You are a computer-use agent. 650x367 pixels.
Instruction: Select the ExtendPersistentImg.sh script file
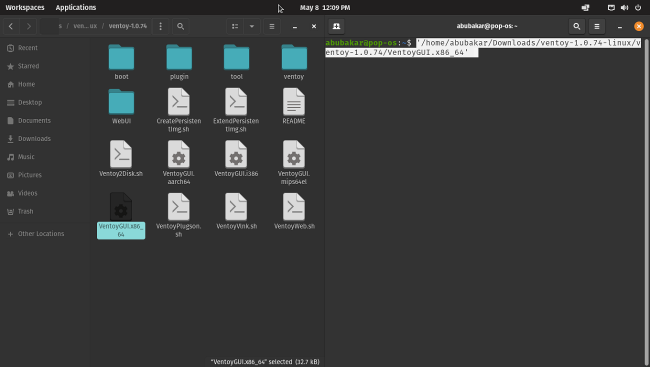[x=236, y=110]
